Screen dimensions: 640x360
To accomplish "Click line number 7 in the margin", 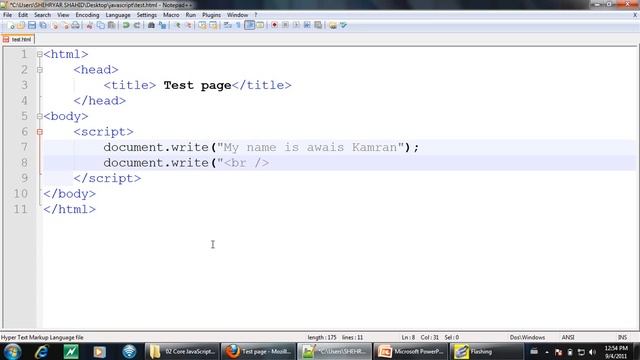I will coord(24,147).
